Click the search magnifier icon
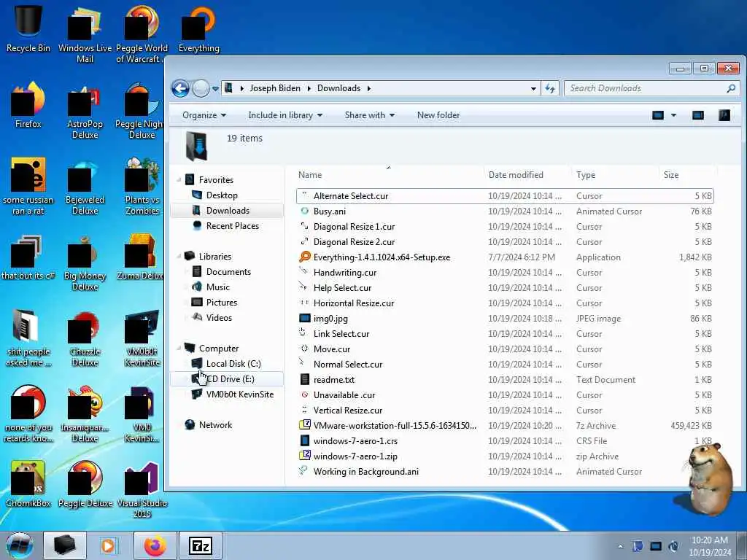Screen dimensions: 747x560 tap(731, 88)
